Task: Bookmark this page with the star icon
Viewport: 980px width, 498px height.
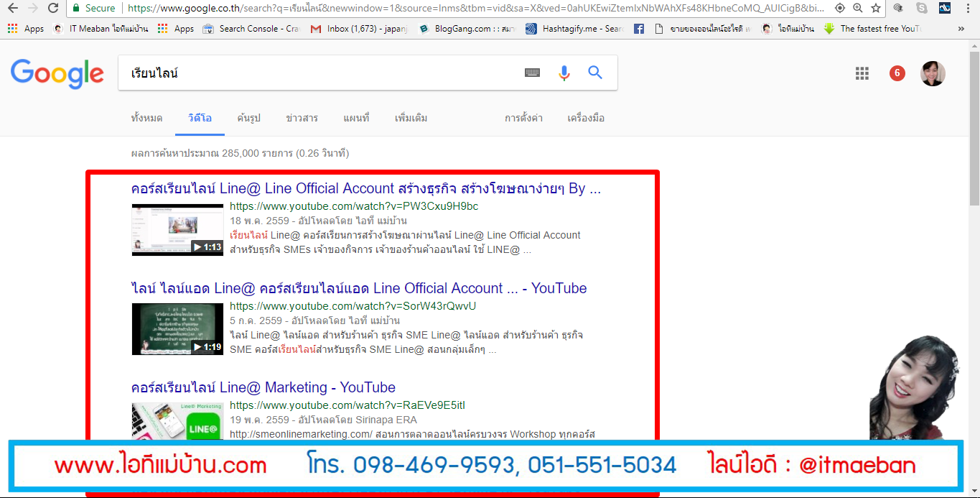Action: [875, 8]
